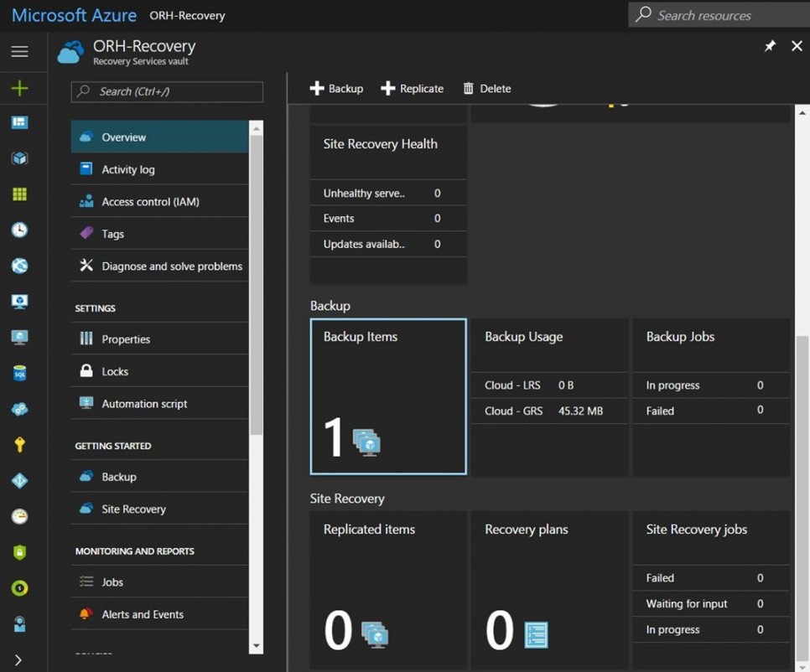
Task: Open Alerts and Events item
Action: point(159,613)
